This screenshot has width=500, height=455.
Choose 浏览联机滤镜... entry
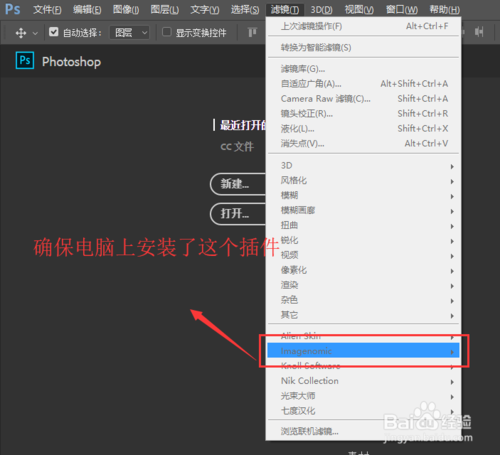coord(364,431)
